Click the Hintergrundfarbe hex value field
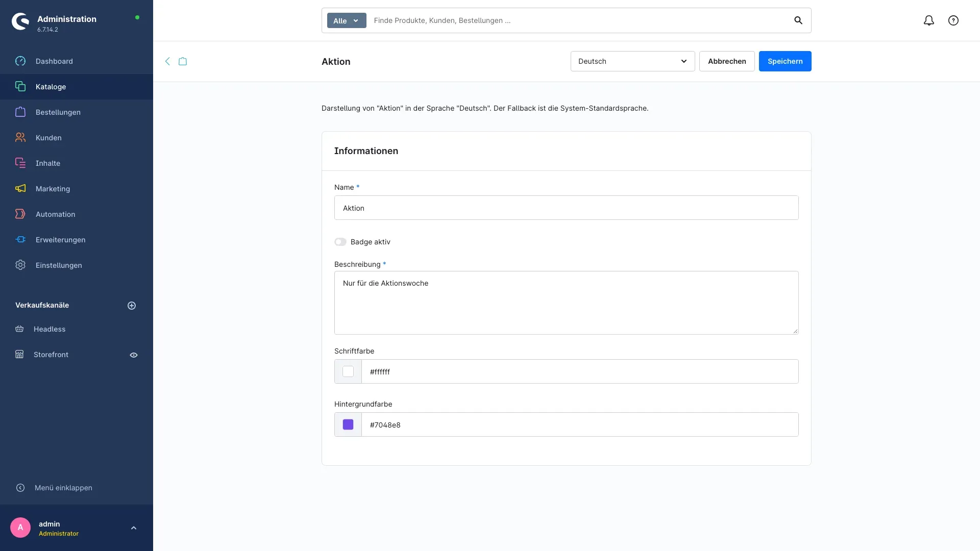This screenshot has height=551, width=980. coord(580,424)
